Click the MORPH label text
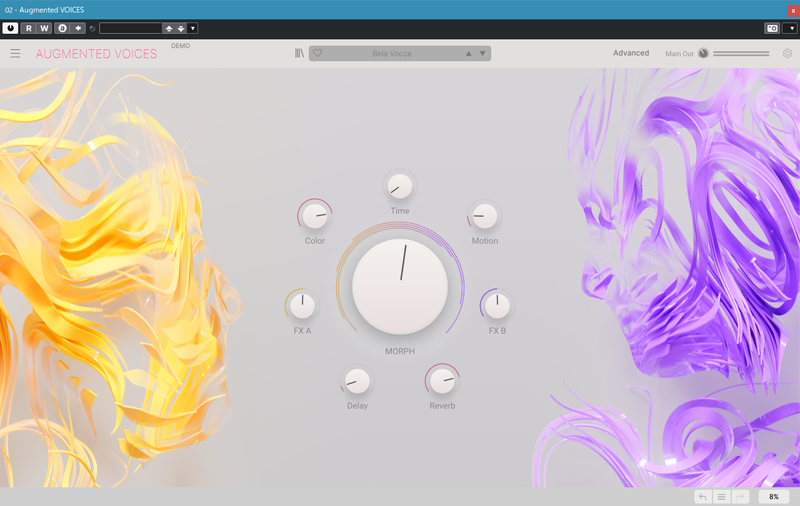The width and height of the screenshot is (800, 506). tap(400, 351)
